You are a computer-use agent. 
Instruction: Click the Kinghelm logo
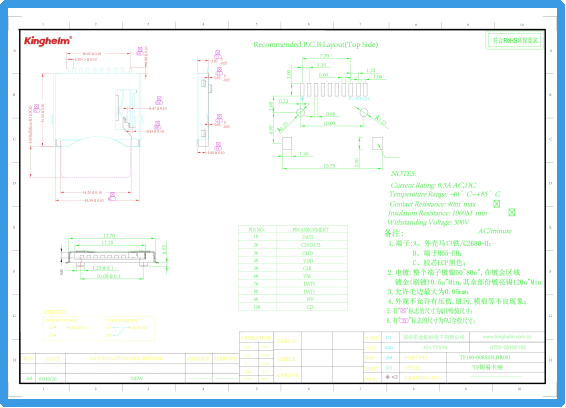48,41
